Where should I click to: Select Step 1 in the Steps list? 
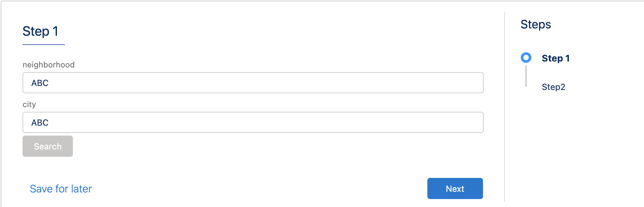(556, 58)
